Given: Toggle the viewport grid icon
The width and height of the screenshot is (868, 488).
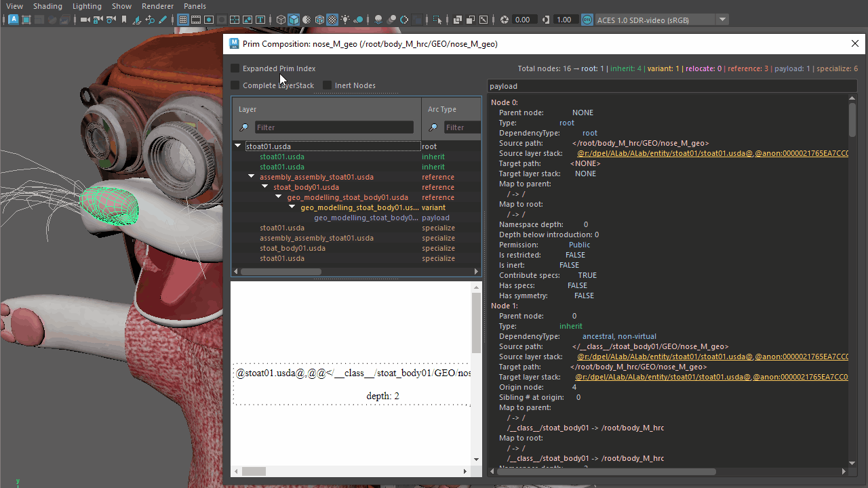Looking at the screenshot, I should point(183,20).
